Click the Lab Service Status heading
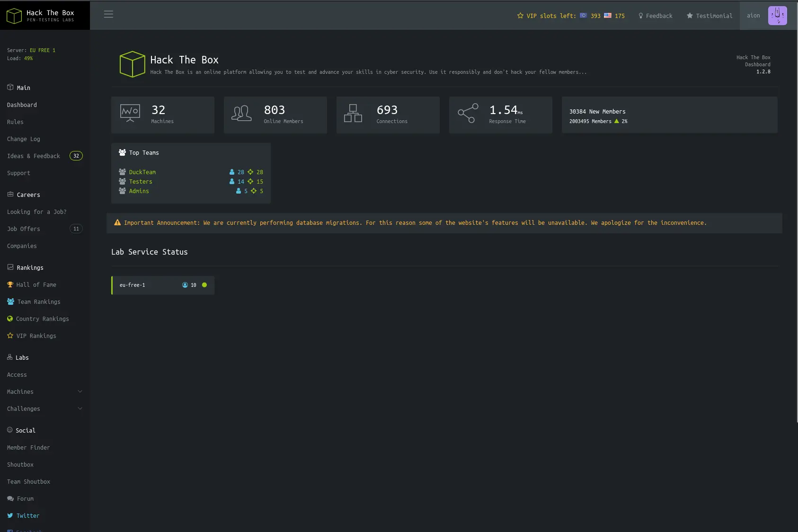 (150, 252)
